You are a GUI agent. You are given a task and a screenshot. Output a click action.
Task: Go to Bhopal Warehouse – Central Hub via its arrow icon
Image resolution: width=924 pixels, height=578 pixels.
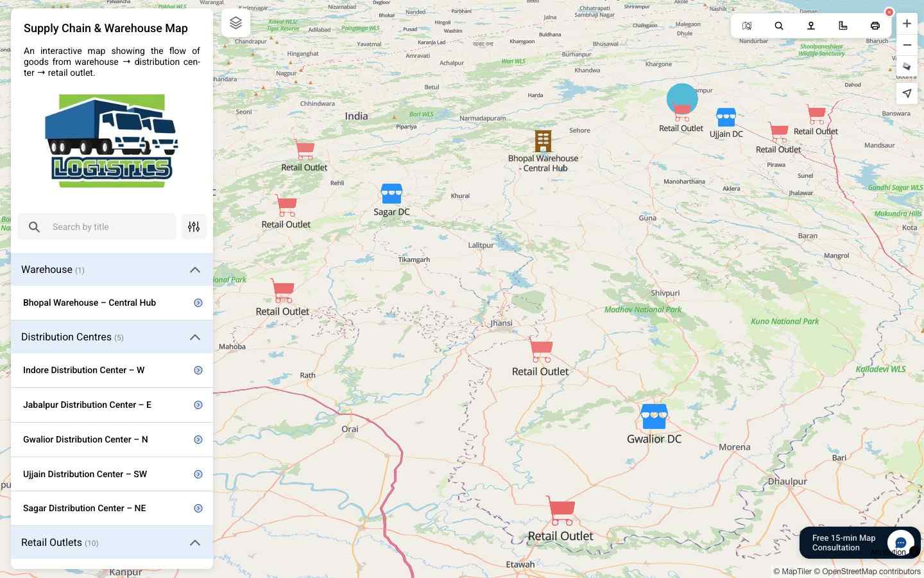coord(198,302)
